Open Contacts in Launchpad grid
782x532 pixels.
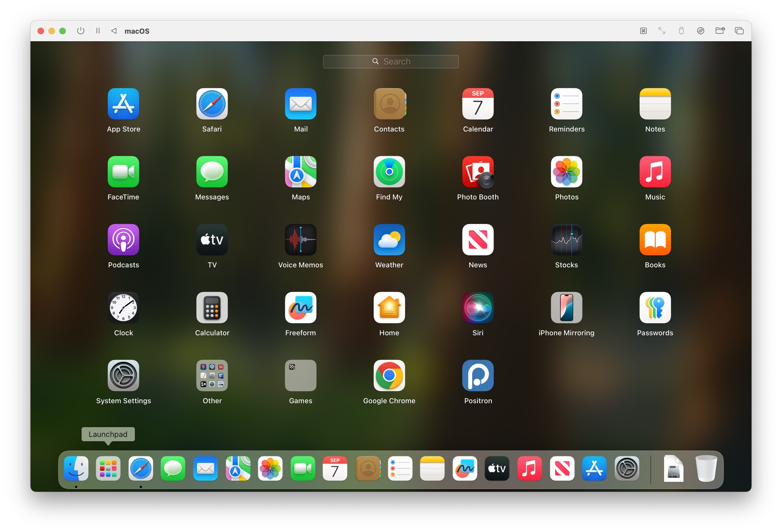point(389,104)
